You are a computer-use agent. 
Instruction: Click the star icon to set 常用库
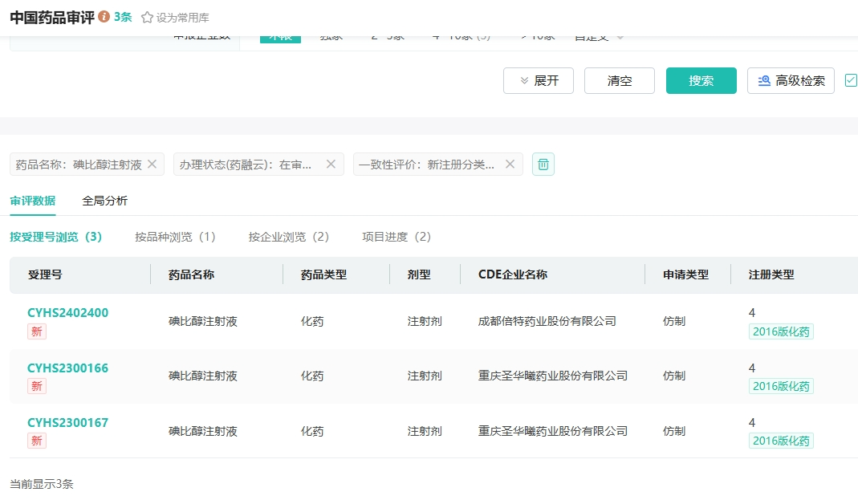[147, 17]
